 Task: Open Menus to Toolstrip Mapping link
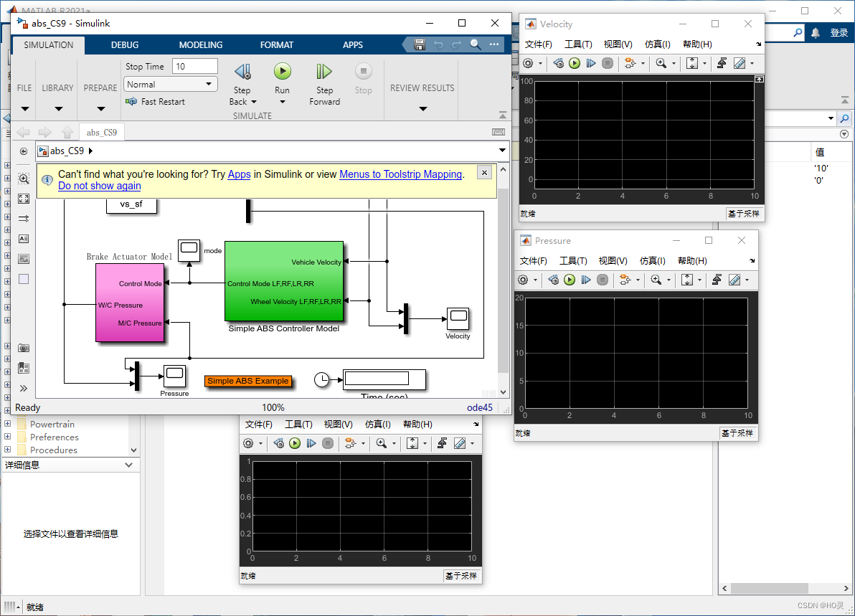[401, 174]
